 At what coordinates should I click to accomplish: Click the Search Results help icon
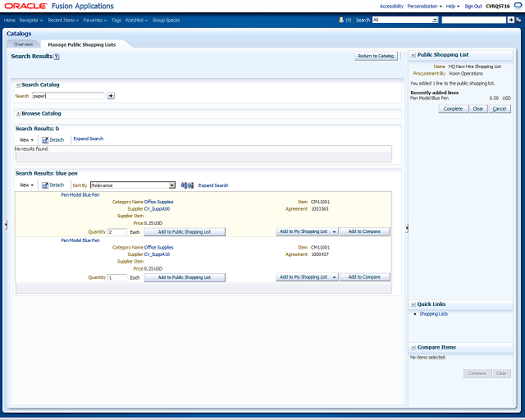coord(57,57)
